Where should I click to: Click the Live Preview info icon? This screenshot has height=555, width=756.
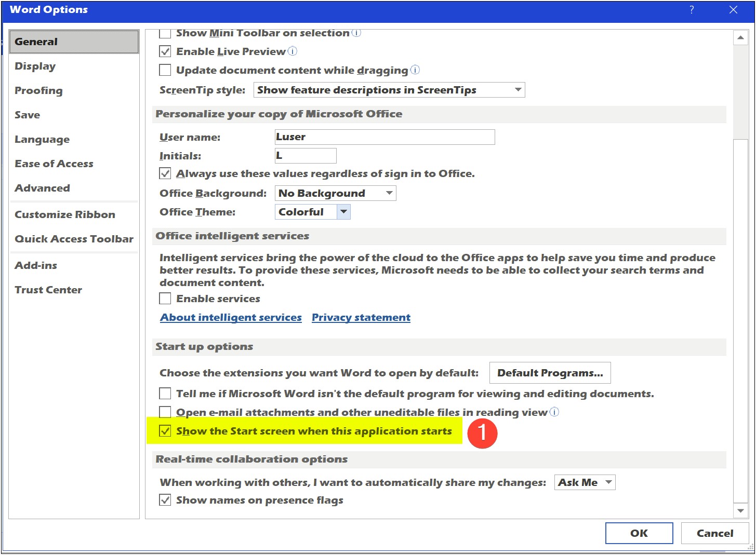tap(293, 51)
